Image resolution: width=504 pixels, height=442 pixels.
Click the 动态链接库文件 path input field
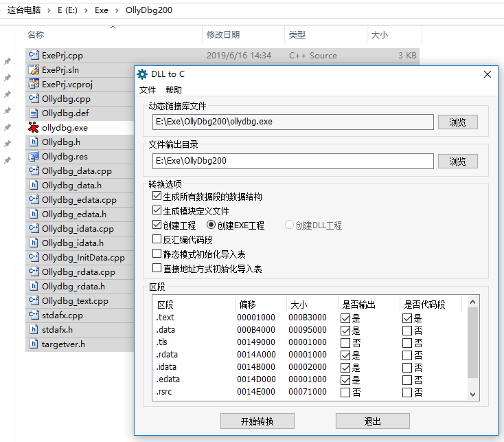[293, 122]
